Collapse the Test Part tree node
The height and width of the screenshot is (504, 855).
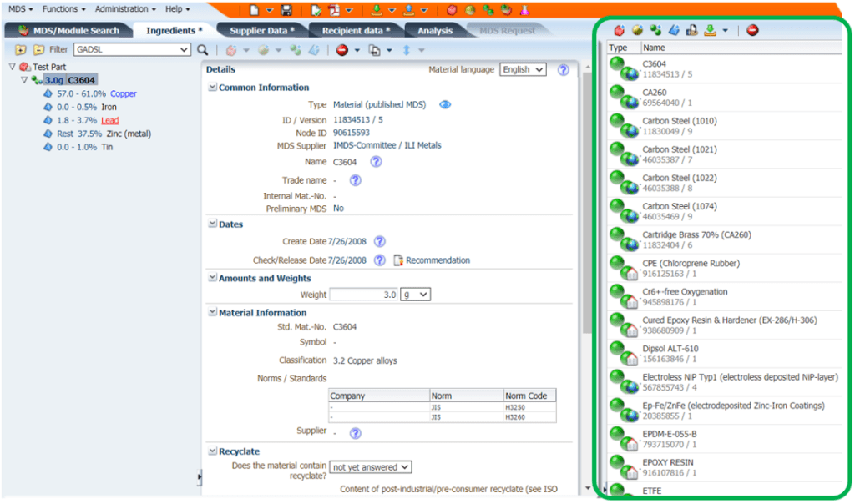(12, 67)
